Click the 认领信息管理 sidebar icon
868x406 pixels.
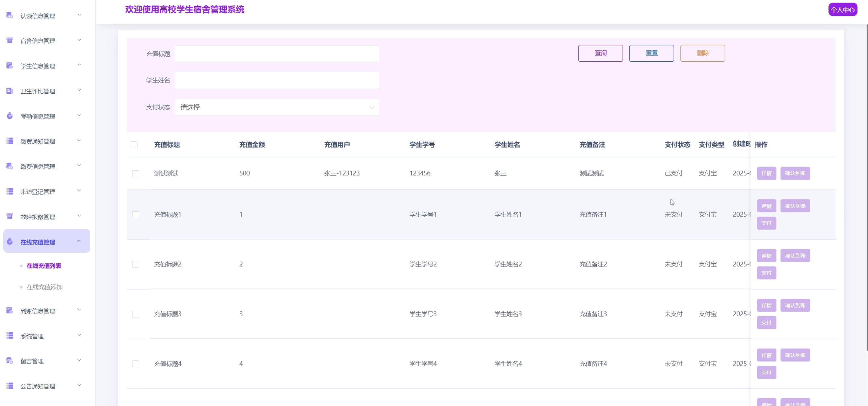(10, 16)
